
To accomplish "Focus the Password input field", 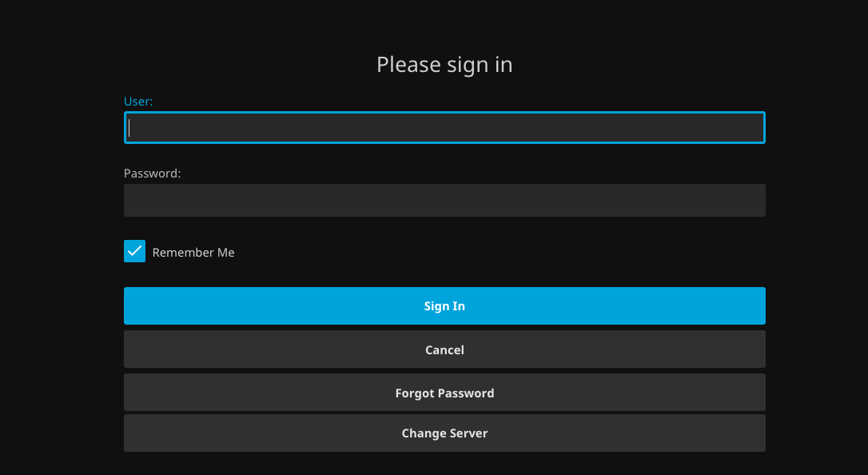I will click(x=444, y=201).
